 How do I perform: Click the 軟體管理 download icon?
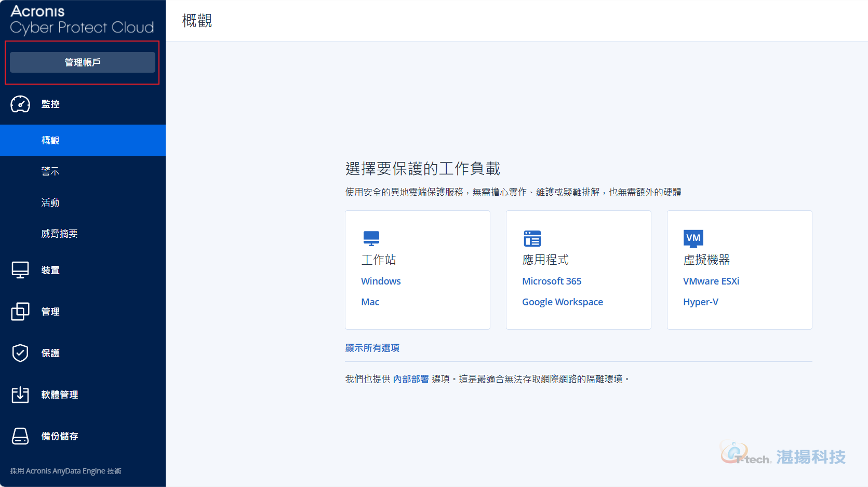(20, 395)
